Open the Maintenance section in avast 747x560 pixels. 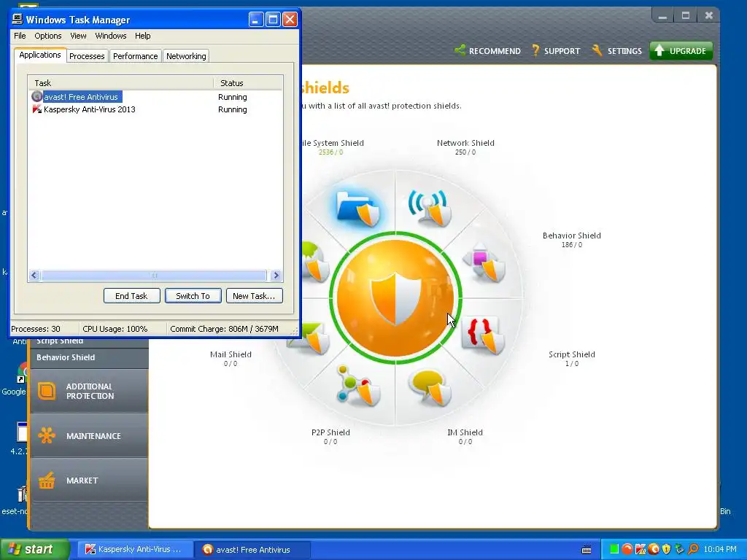point(89,436)
